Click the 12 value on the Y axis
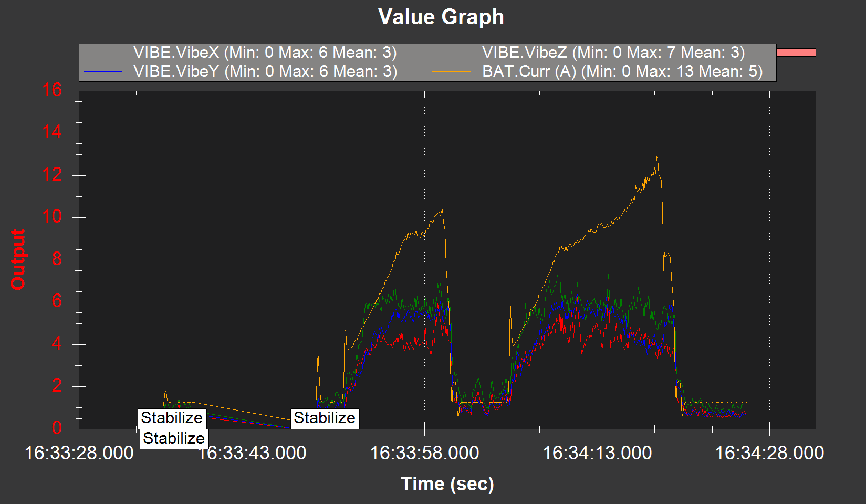Image resolution: width=866 pixels, height=504 pixels. point(53,175)
